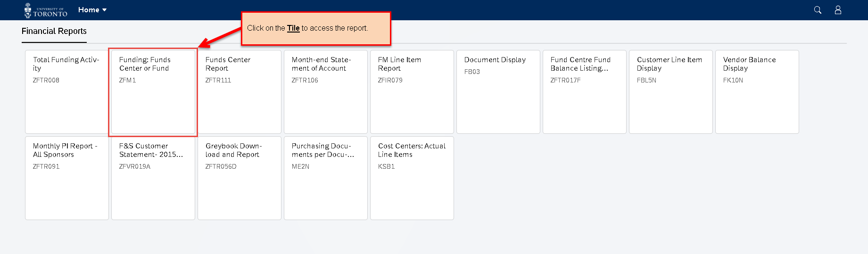Open Cost Centers: Actual Line Items tile
The height and width of the screenshot is (254, 868).
(412, 178)
